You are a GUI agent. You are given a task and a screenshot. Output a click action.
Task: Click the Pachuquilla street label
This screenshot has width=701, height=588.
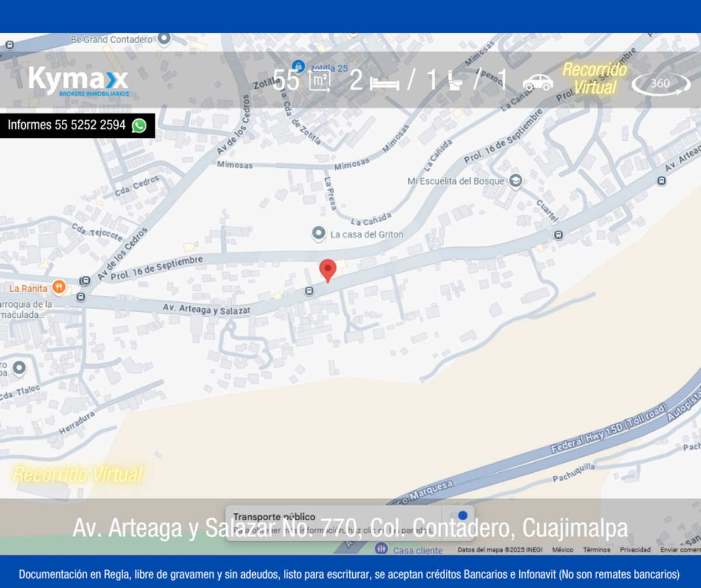(x=574, y=472)
